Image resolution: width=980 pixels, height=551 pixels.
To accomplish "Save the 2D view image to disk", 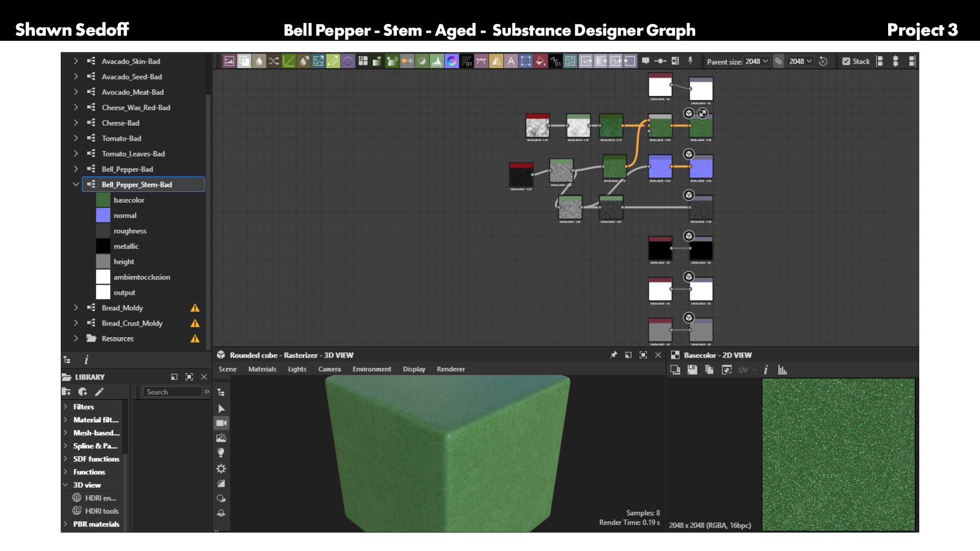I will point(692,370).
